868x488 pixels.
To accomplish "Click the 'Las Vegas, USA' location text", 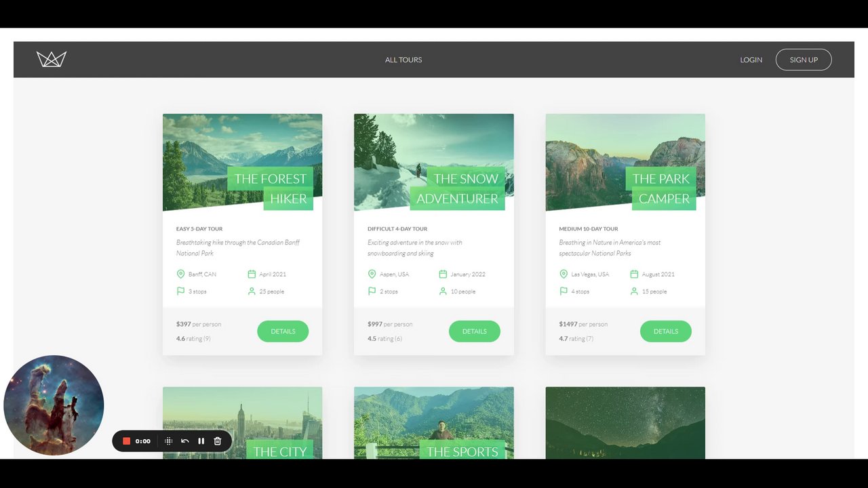I will tap(590, 274).
